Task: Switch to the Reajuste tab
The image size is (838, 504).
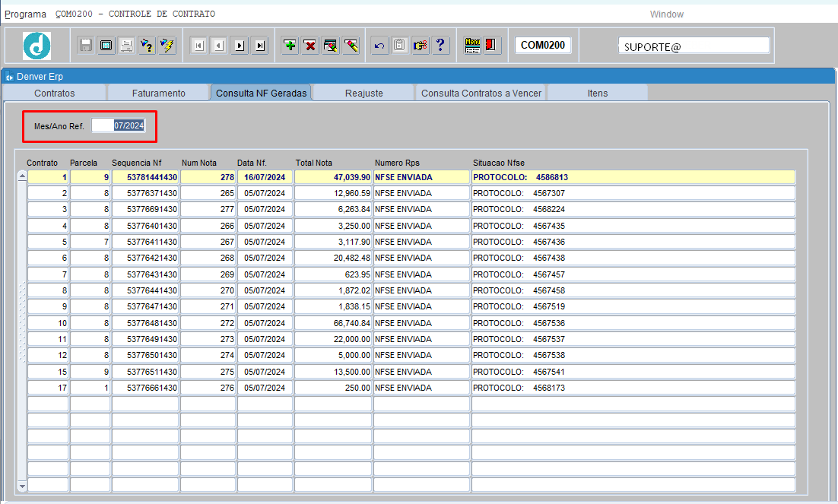Action: point(363,93)
